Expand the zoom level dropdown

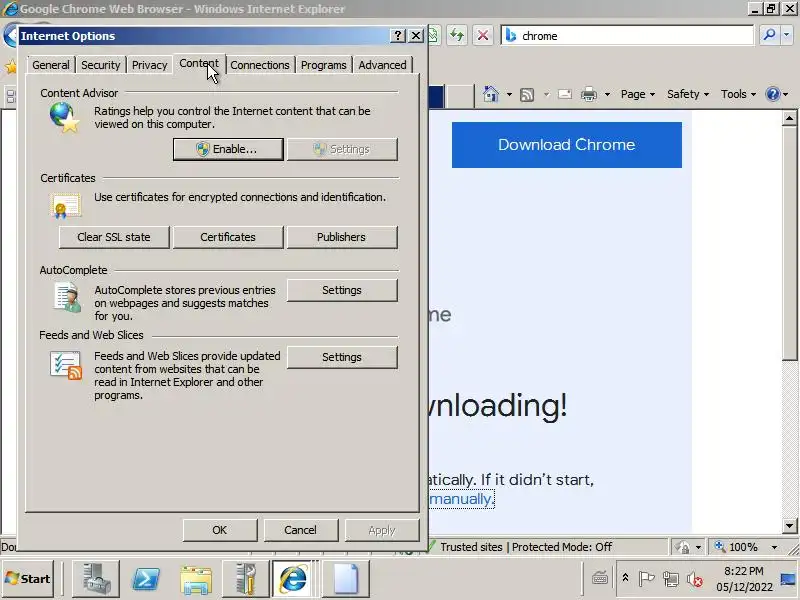774,547
